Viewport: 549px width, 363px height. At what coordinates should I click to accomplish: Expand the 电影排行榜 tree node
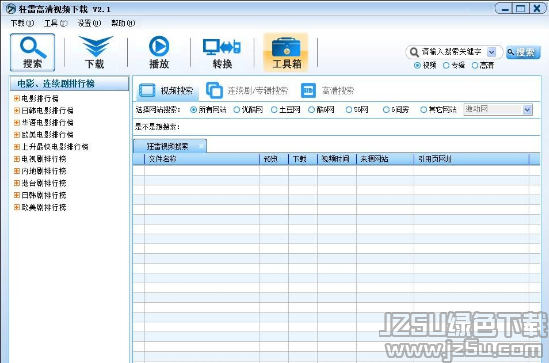[x=16, y=98]
